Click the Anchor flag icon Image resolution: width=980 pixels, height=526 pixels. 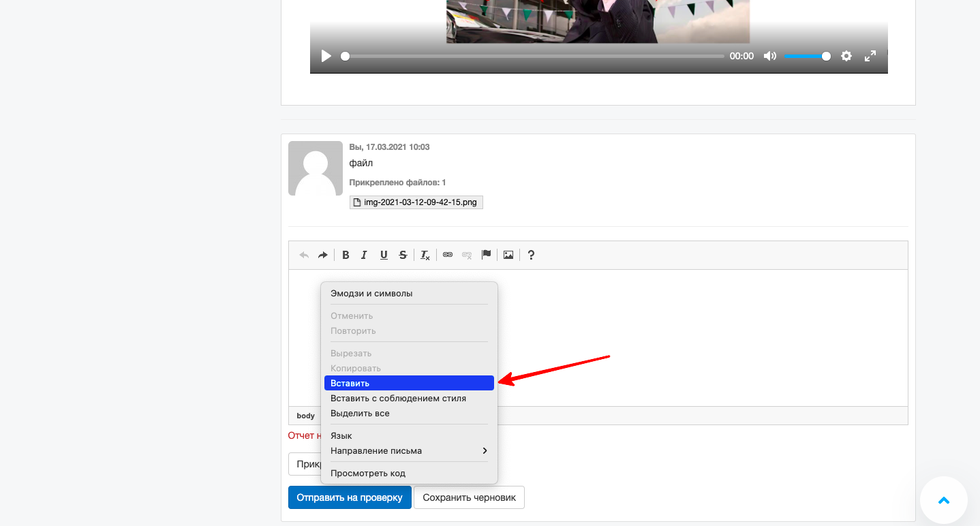click(486, 255)
